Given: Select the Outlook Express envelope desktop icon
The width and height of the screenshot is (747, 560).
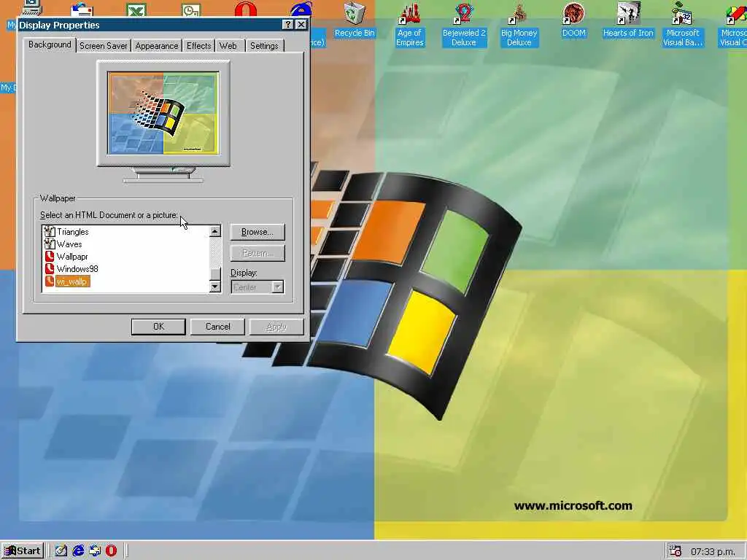Looking at the screenshot, I should tap(82, 9).
